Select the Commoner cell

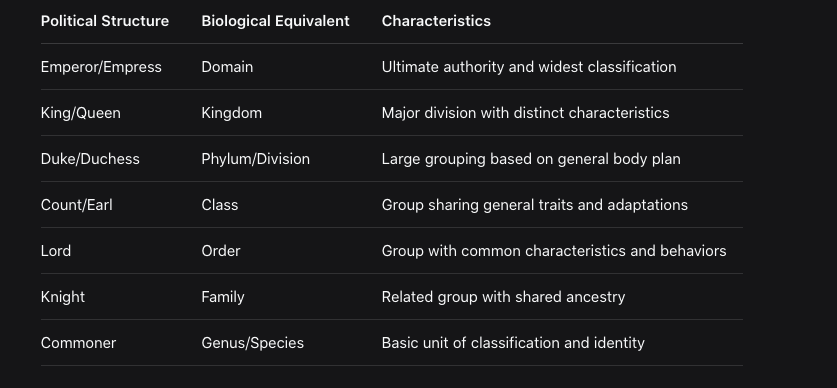pyautogui.click(x=78, y=343)
